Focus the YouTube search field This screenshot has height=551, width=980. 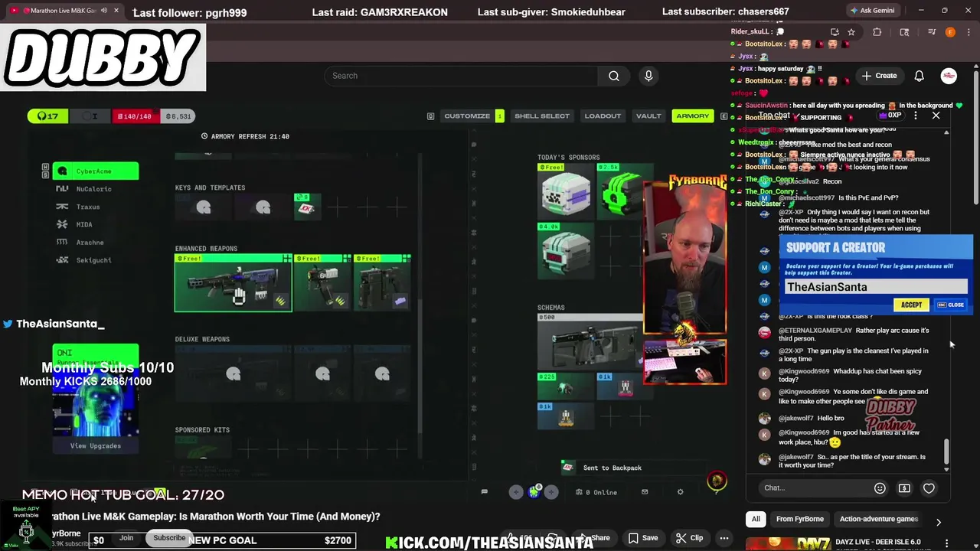(461, 76)
